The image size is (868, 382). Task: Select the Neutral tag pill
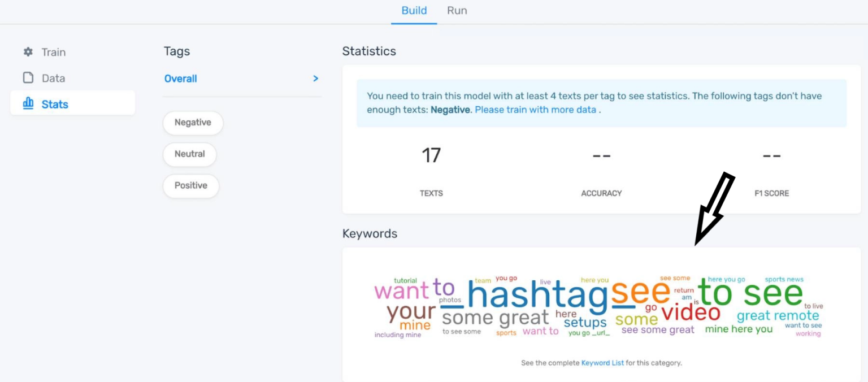click(x=190, y=154)
